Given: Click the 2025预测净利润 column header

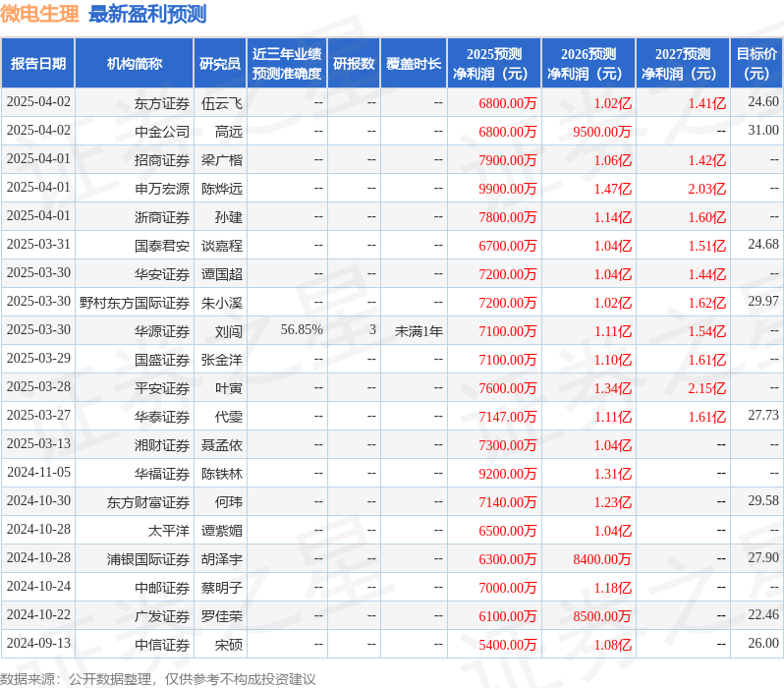Looking at the screenshot, I should tap(494, 64).
